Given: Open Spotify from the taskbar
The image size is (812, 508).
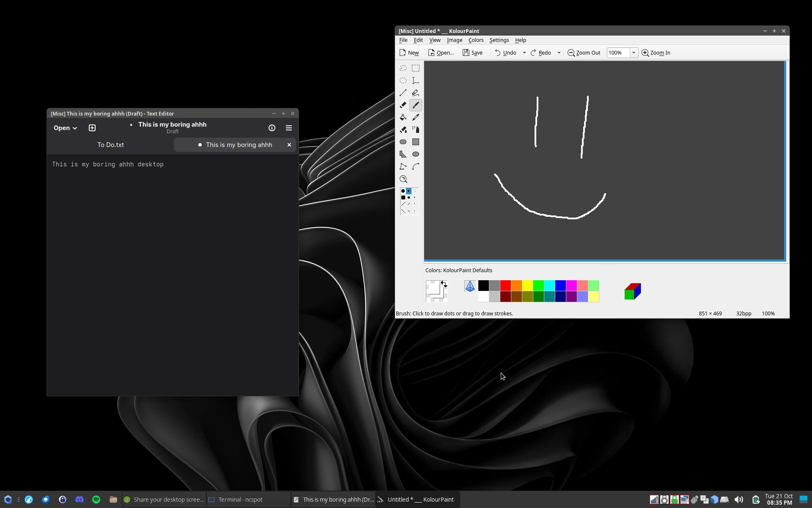Looking at the screenshot, I should (x=96, y=500).
